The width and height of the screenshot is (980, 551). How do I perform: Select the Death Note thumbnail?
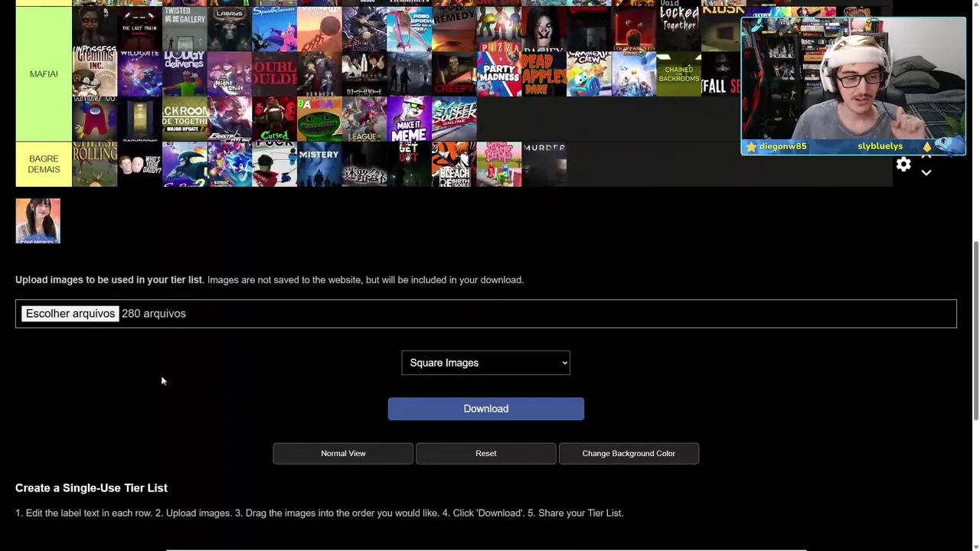pyautogui.click(x=364, y=73)
